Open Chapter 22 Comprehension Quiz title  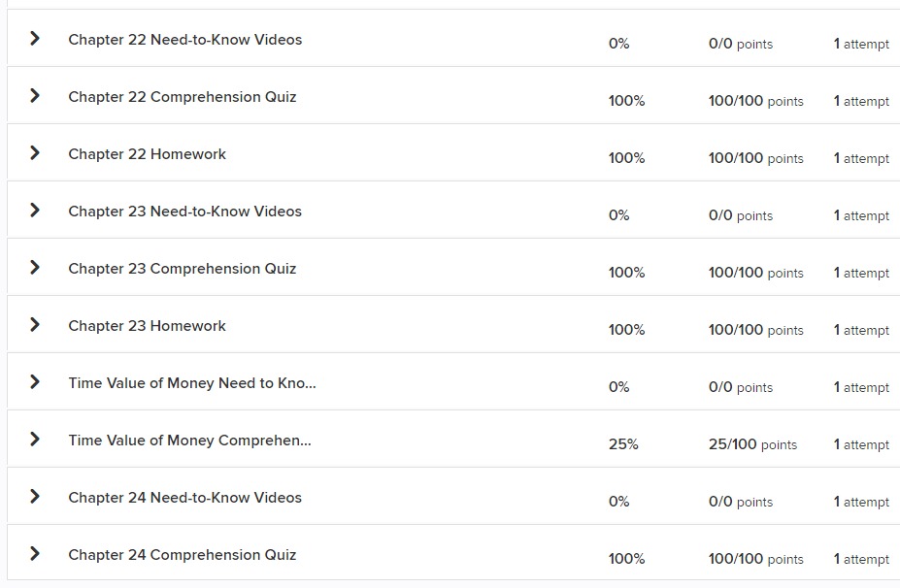pos(182,97)
